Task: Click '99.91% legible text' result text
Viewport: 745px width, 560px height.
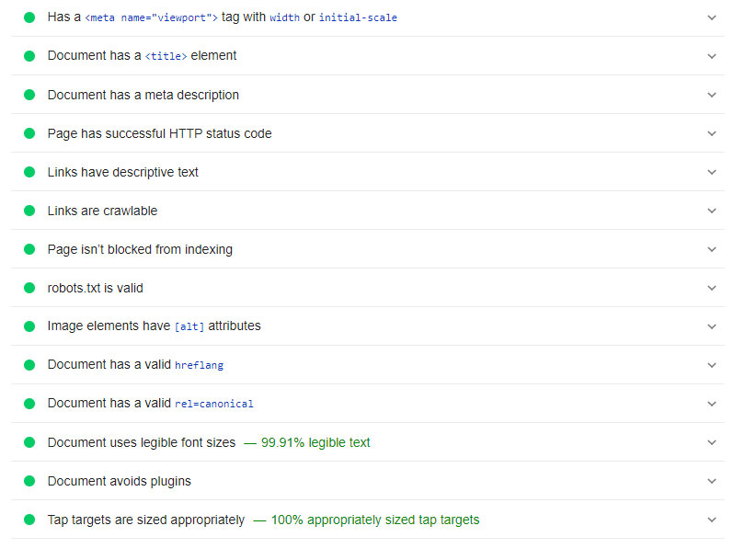Action: click(x=315, y=442)
